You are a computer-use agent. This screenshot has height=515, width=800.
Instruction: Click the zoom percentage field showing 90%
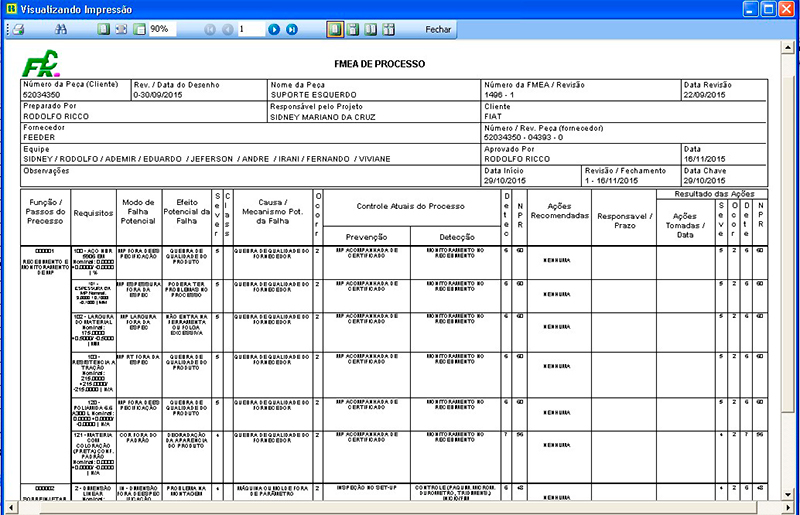coord(162,29)
